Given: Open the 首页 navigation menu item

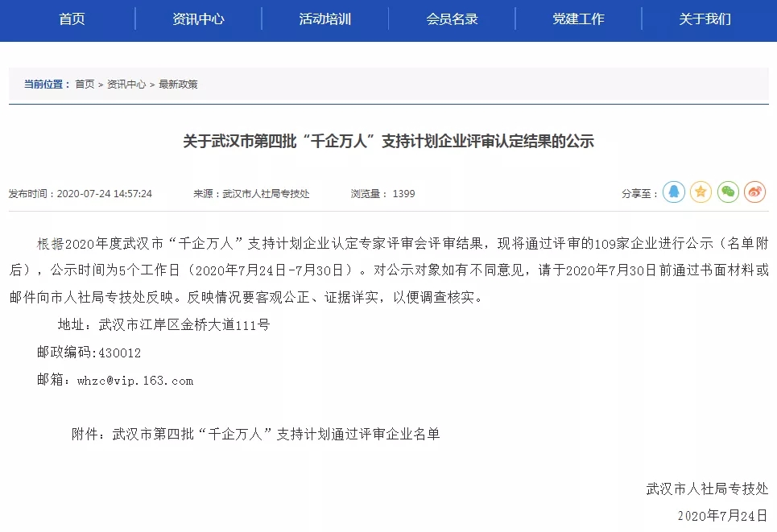Looking at the screenshot, I should 72,19.
